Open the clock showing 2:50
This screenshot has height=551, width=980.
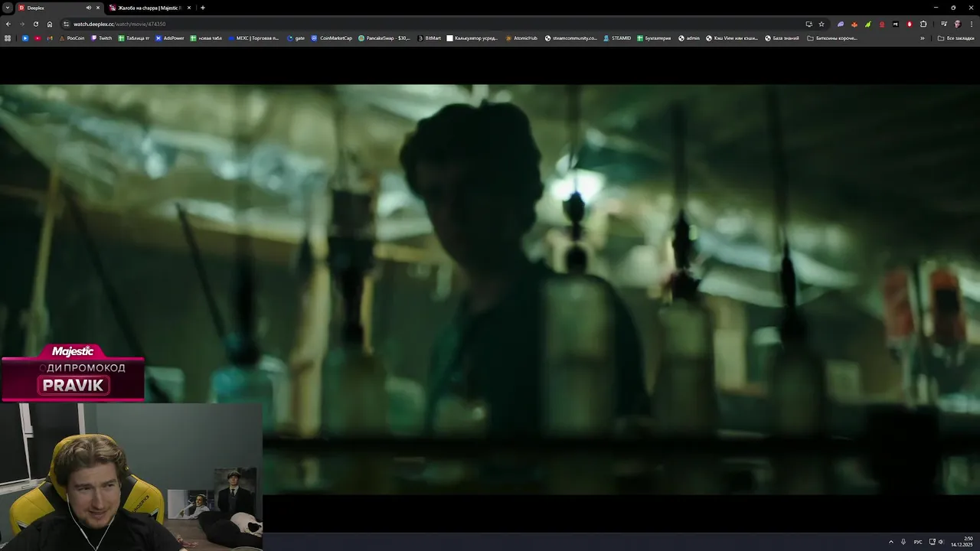tap(962, 542)
